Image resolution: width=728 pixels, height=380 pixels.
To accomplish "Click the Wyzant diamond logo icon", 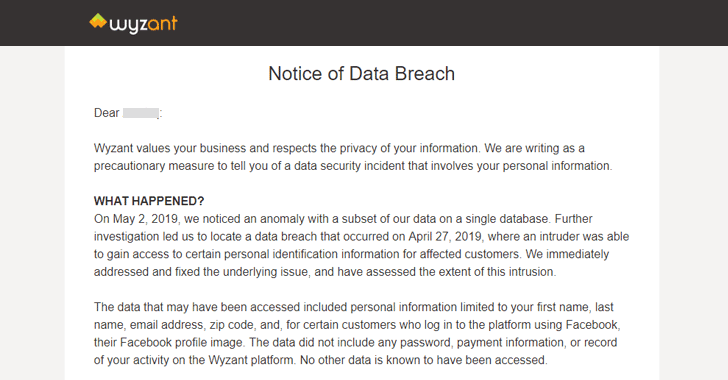I will pyautogui.click(x=98, y=21).
